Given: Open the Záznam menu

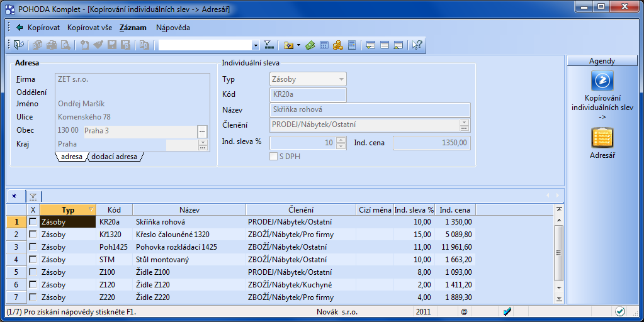Looking at the screenshot, I should [133, 28].
